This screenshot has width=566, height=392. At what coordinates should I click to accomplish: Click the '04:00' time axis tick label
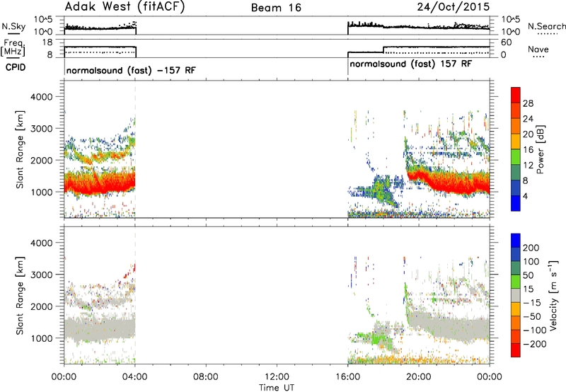pyautogui.click(x=135, y=377)
